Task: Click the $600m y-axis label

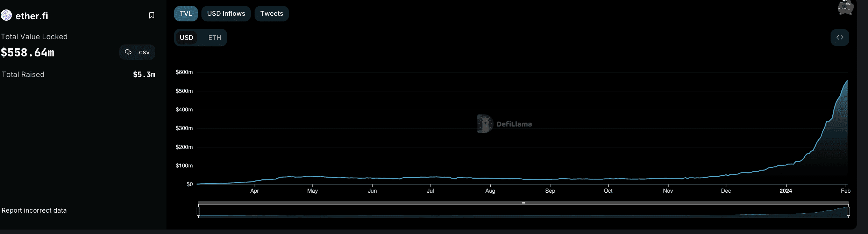Action: pyautogui.click(x=184, y=72)
